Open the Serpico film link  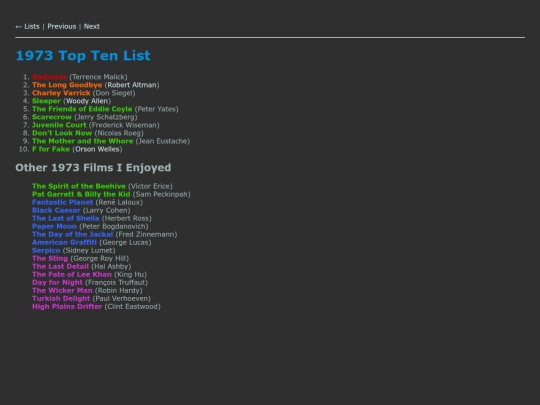[x=46, y=250]
